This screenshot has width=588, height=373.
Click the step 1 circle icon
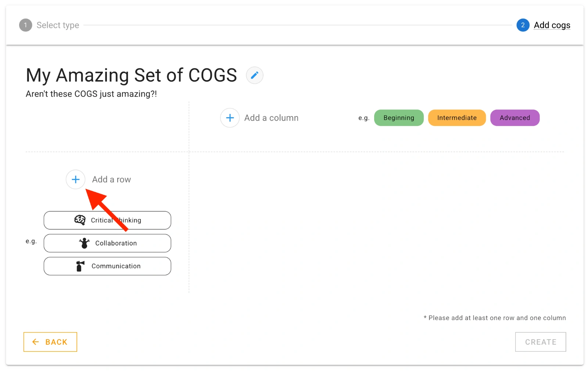click(x=25, y=25)
